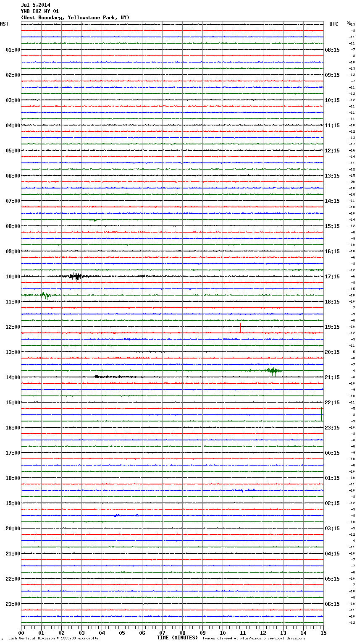This screenshot has width=357, height=644.
Task: Click the 16:15 UTC time label
Action: click(332, 251)
